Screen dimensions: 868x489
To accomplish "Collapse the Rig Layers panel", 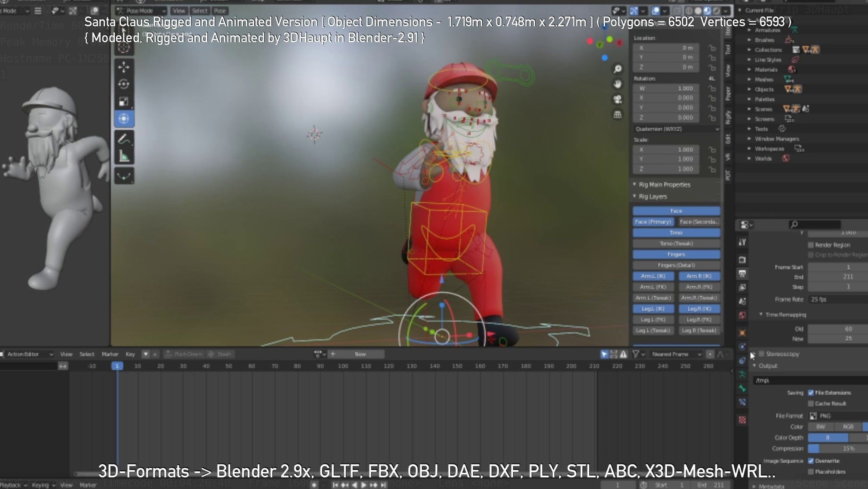I will pos(634,196).
